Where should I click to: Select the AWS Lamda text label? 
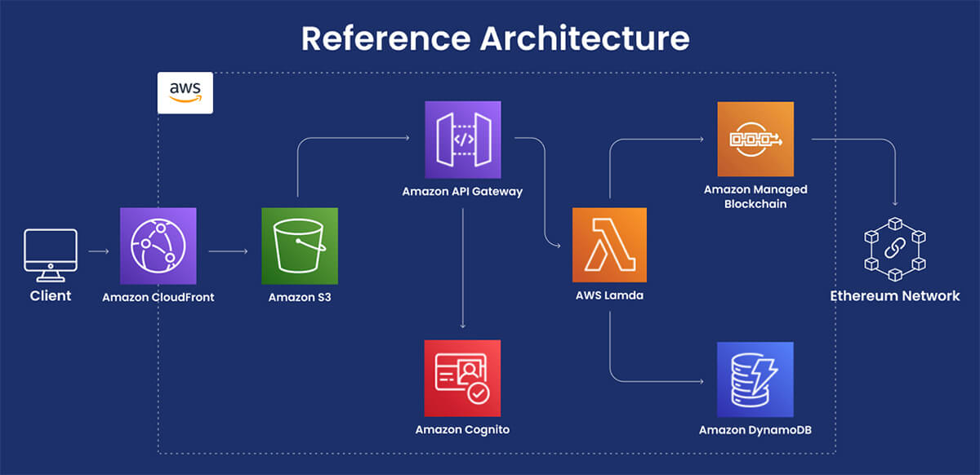(x=609, y=295)
